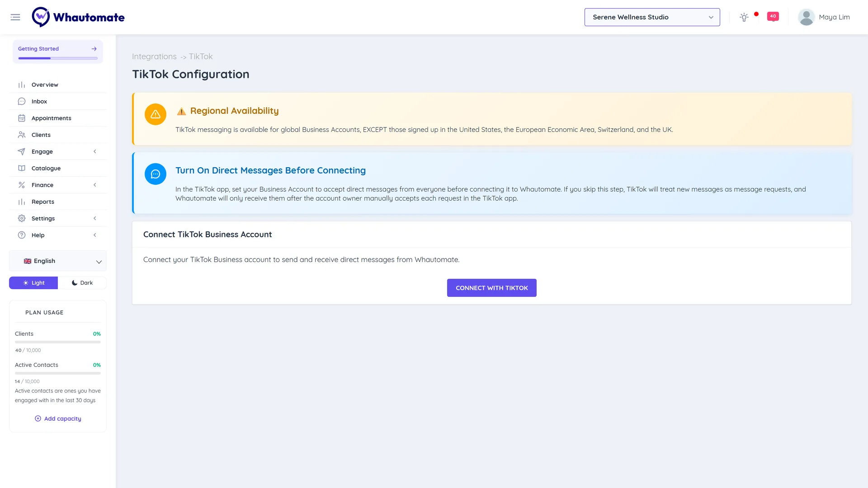The image size is (868, 488).
Task: Open the notifications badge showing 40
Action: 773,17
